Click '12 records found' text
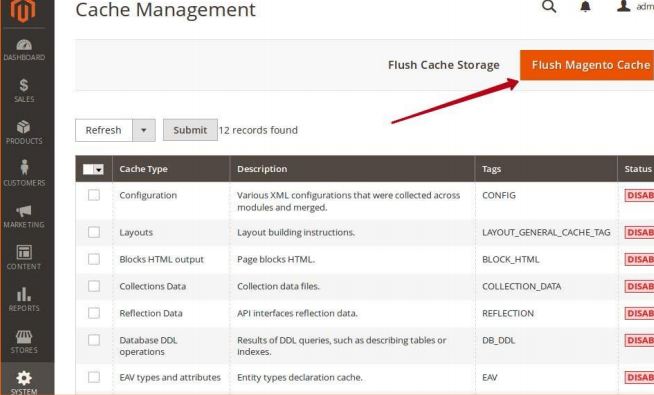The image size is (654, 395). coord(258,130)
